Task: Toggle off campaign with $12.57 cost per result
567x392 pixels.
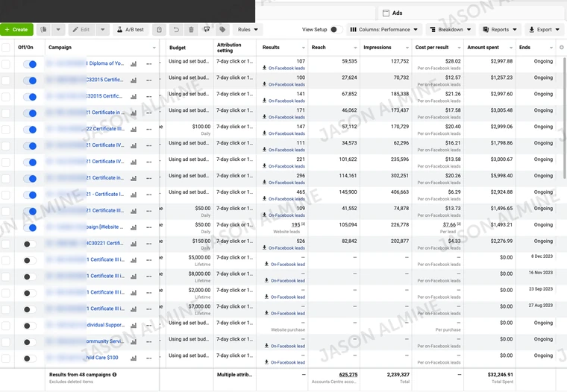Action: [30, 80]
